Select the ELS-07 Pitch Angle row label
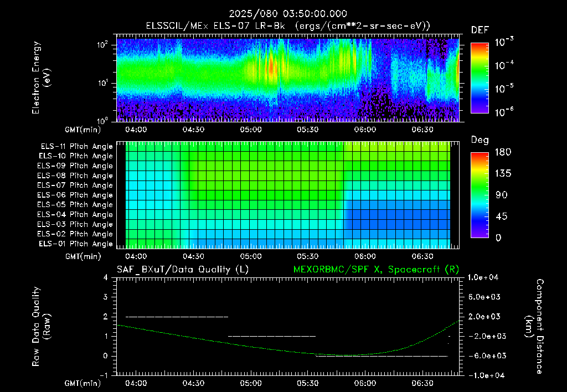The height and width of the screenshot is (392, 567). tap(75, 185)
